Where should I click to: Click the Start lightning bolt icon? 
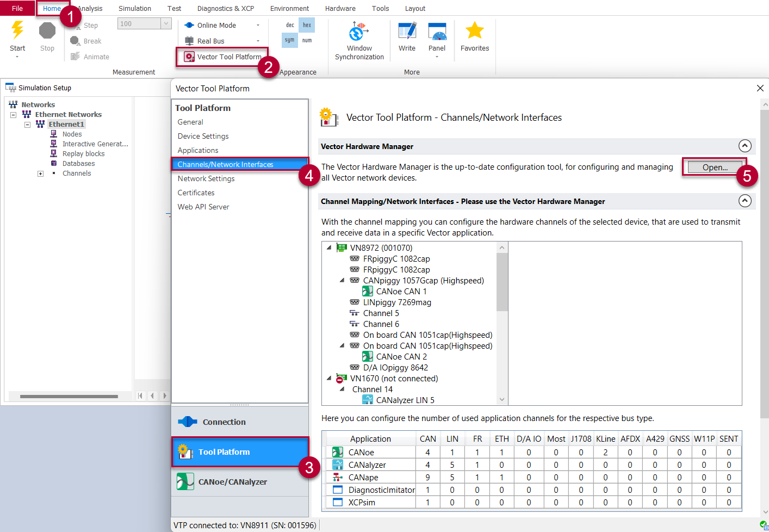[17, 30]
